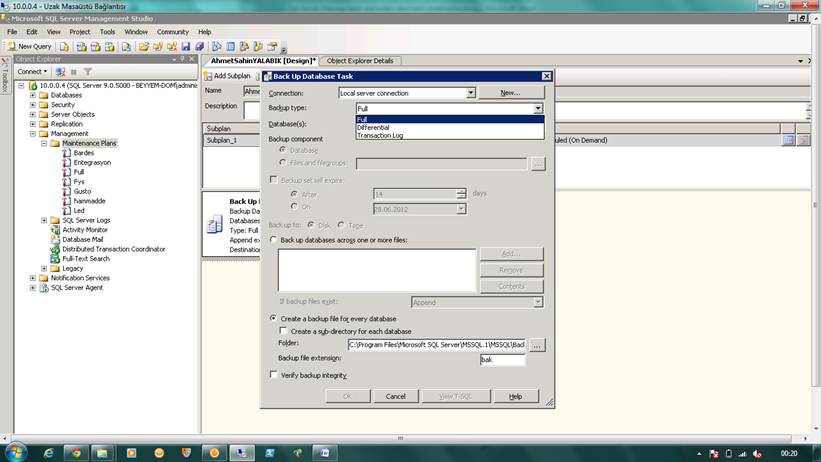This screenshot has height=462, width=821.
Task: Open the Toolbox side tab
Action: [x=5, y=75]
